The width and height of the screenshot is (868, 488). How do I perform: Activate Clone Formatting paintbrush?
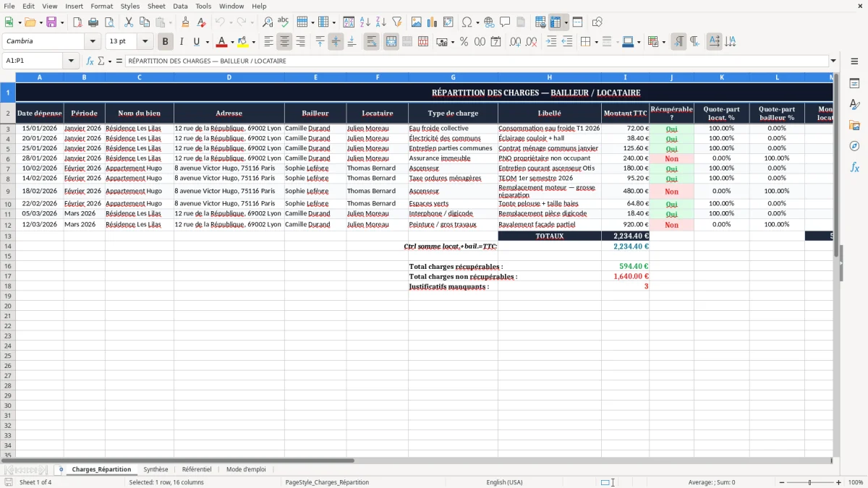tap(185, 22)
